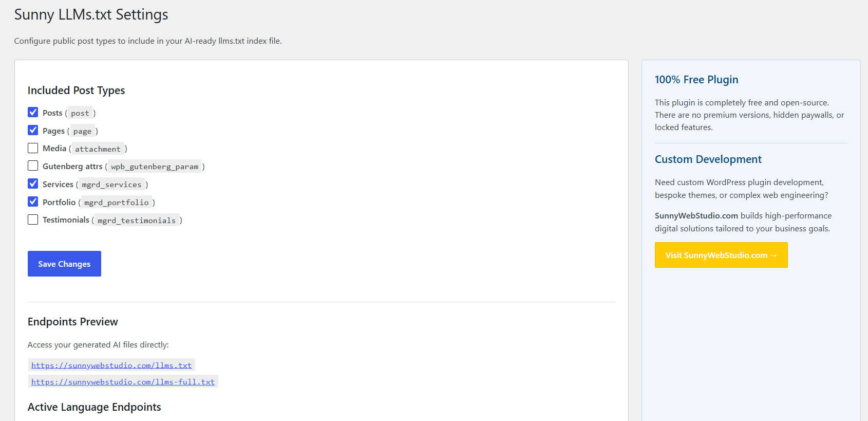Click the Visit SunnyWebStudio.com button
This screenshot has width=868, height=421.
[721, 255]
